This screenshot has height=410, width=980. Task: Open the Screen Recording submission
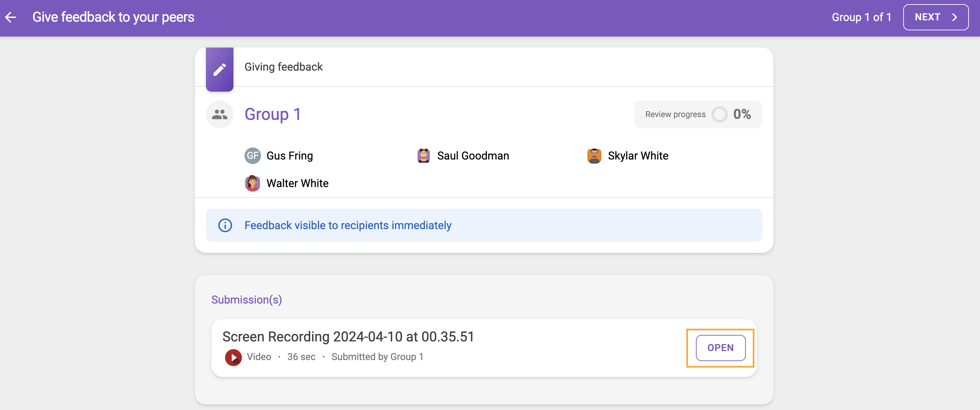(720, 348)
